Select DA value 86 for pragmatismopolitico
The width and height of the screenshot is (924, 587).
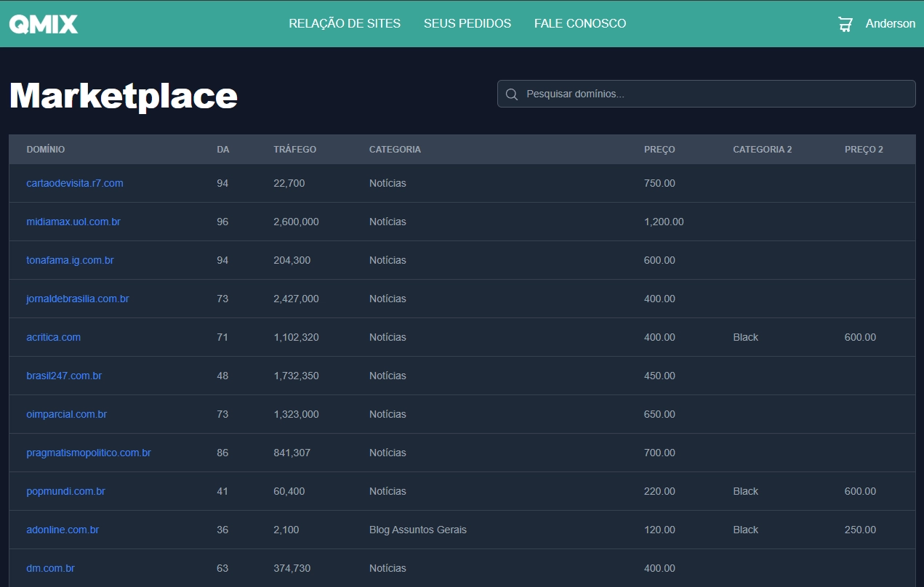[222, 453]
